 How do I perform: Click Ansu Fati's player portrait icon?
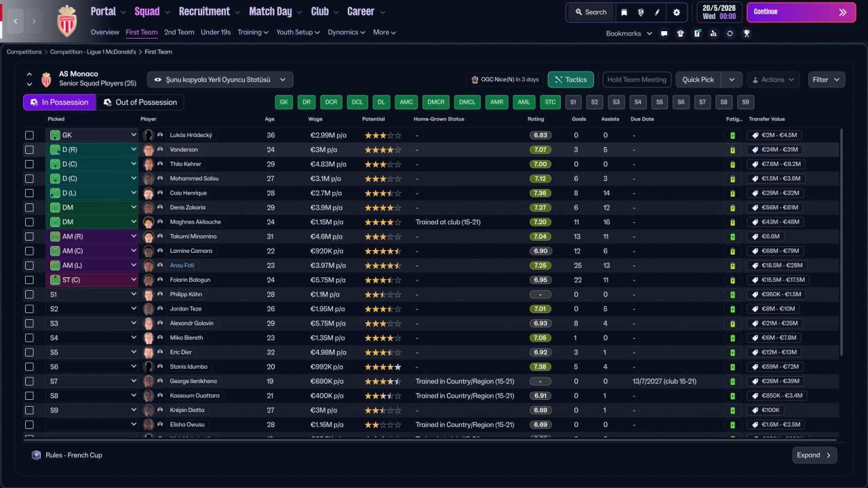click(x=149, y=265)
